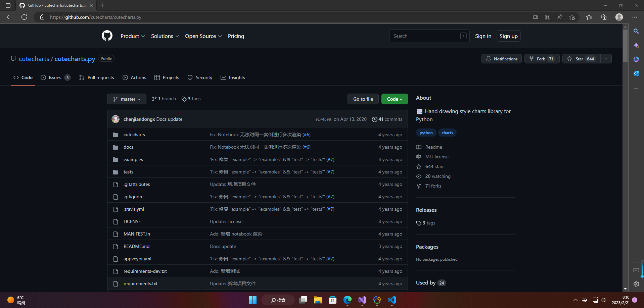Switch to the Code tab
Viewport: 644px width, 308px height.
23,78
